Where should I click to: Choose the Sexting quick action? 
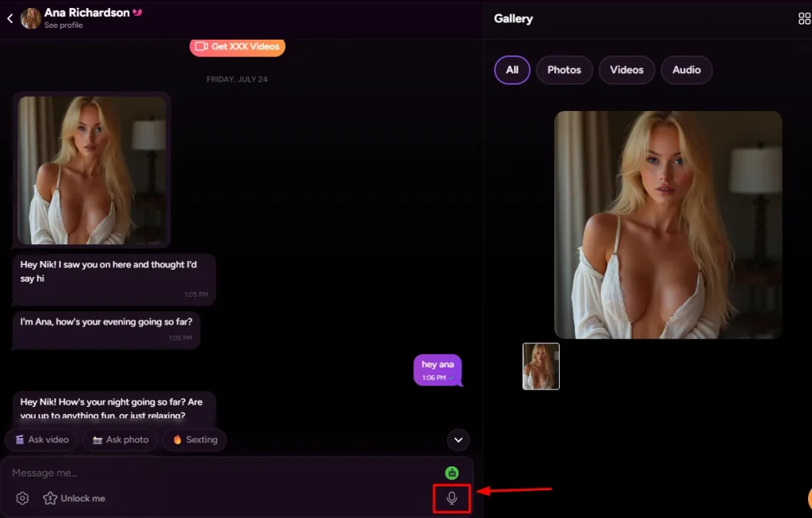195,439
